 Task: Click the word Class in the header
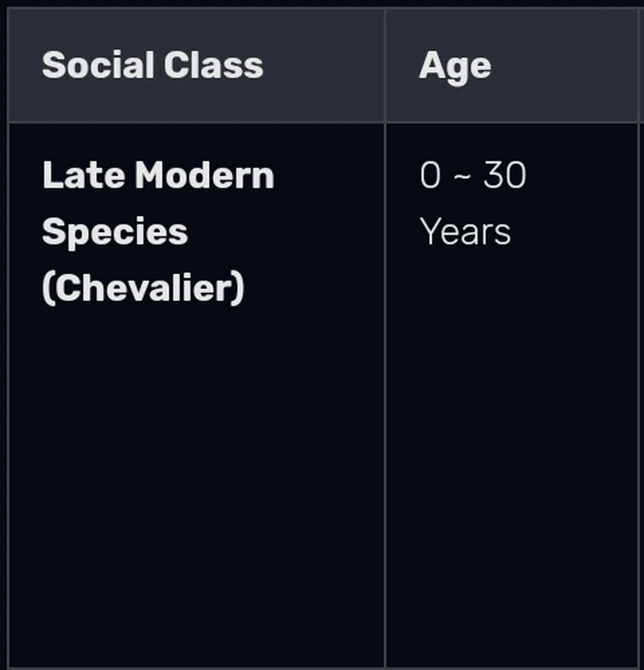click(x=213, y=65)
